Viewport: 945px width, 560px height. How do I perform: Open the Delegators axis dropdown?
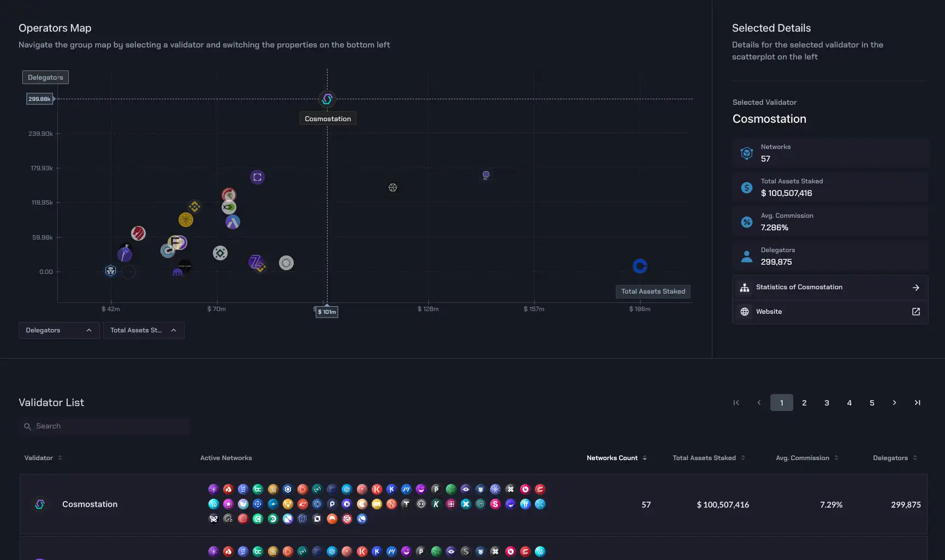click(x=59, y=330)
